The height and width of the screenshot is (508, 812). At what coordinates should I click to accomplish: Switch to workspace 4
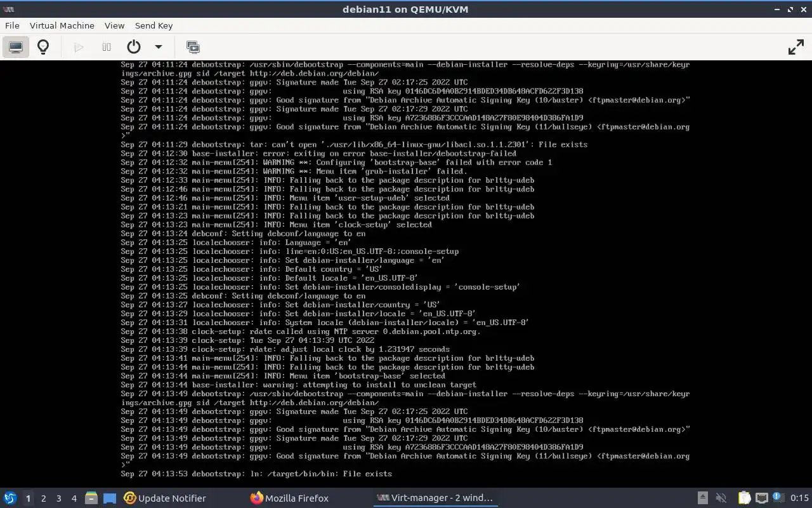[74, 498]
